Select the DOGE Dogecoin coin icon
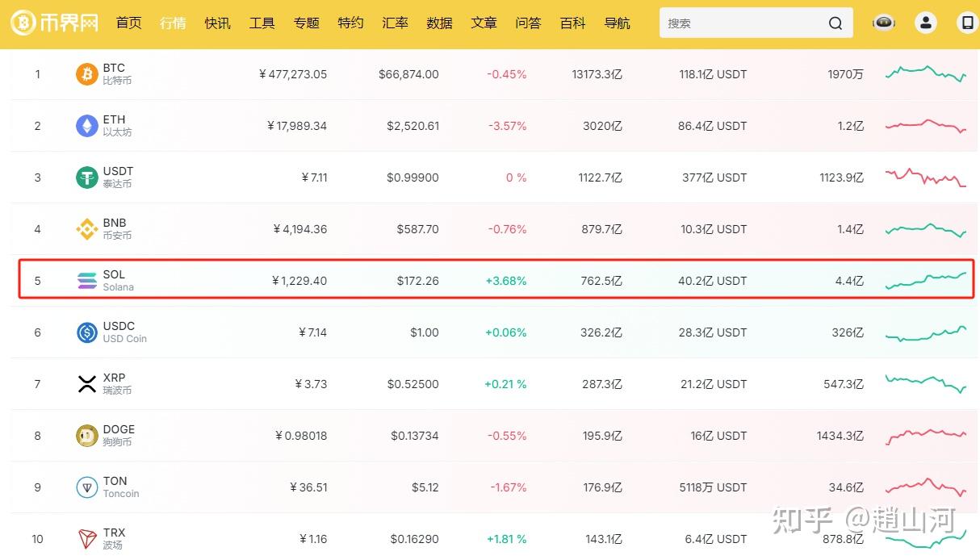 tap(86, 435)
